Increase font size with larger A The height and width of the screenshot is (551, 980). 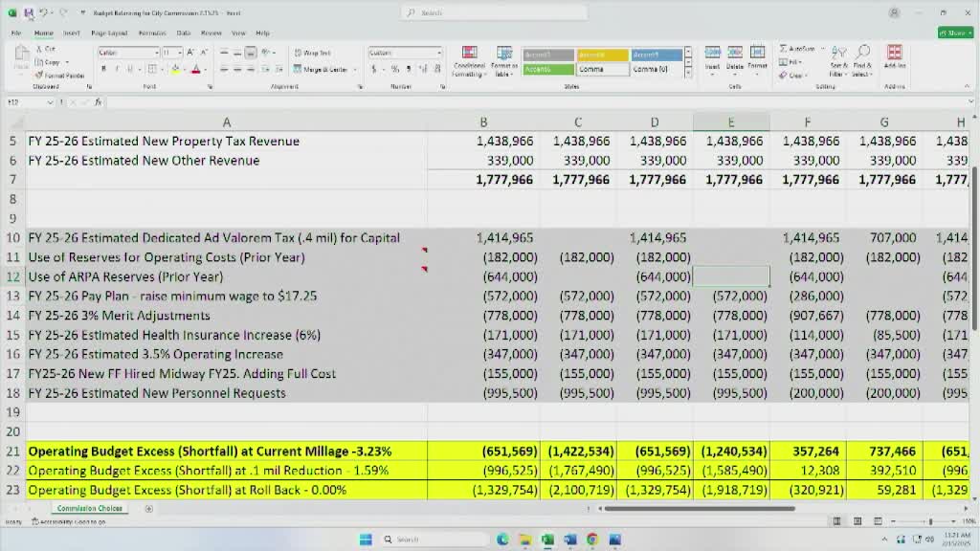pyautogui.click(x=190, y=53)
